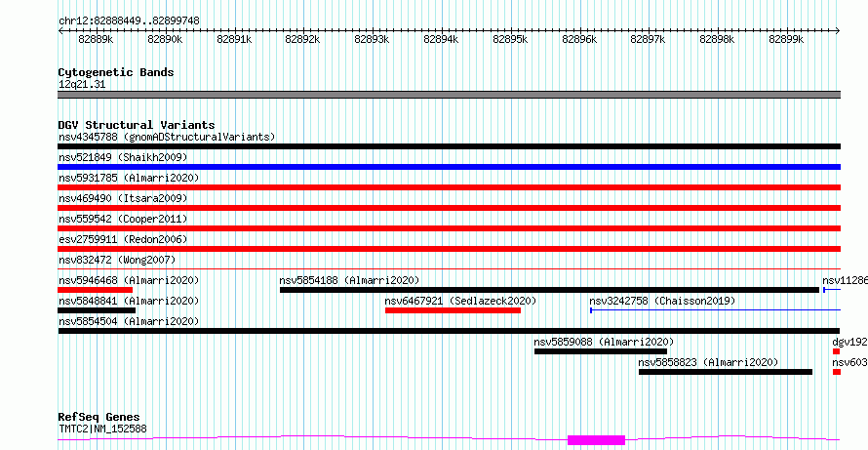Open nsv3242758 (Chaisson2019) label
This screenshot has width=868, height=450.
tap(662, 301)
